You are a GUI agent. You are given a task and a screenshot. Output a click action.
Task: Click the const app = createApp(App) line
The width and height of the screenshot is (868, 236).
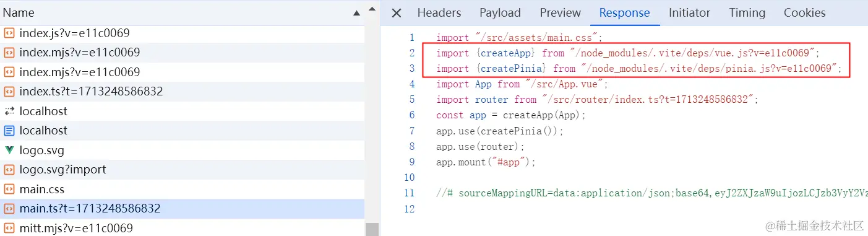click(511, 115)
